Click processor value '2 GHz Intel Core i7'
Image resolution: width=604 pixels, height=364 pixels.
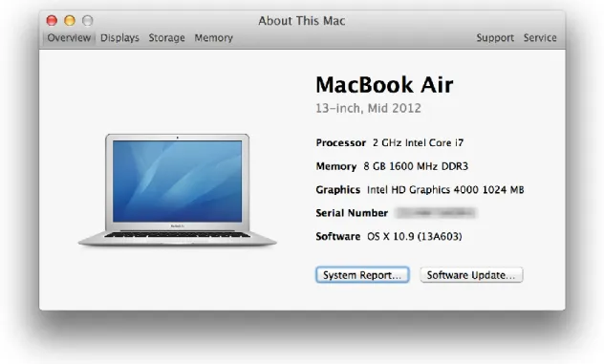coord(418,143)
